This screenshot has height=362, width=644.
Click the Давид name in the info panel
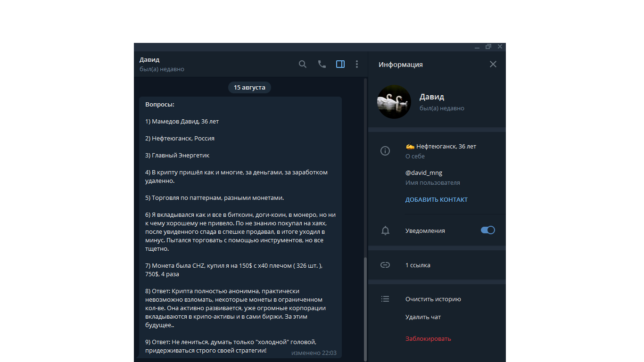pyautogui.click(x=432, y=97)
